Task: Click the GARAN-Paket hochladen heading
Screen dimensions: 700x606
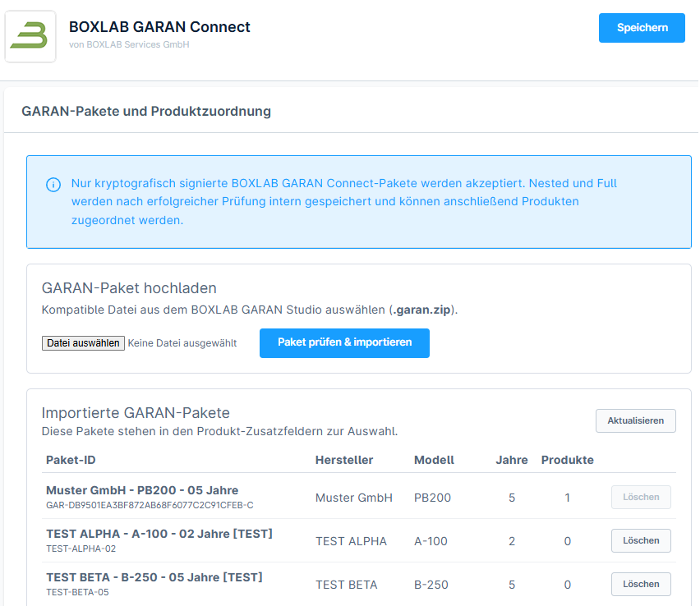Action: pyautogui.click(x=129, y=288)
